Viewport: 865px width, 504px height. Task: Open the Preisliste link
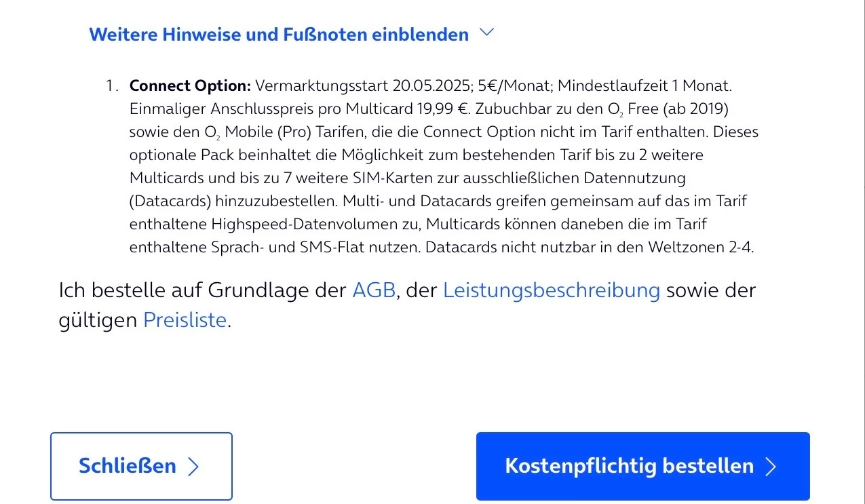point(185,319)
